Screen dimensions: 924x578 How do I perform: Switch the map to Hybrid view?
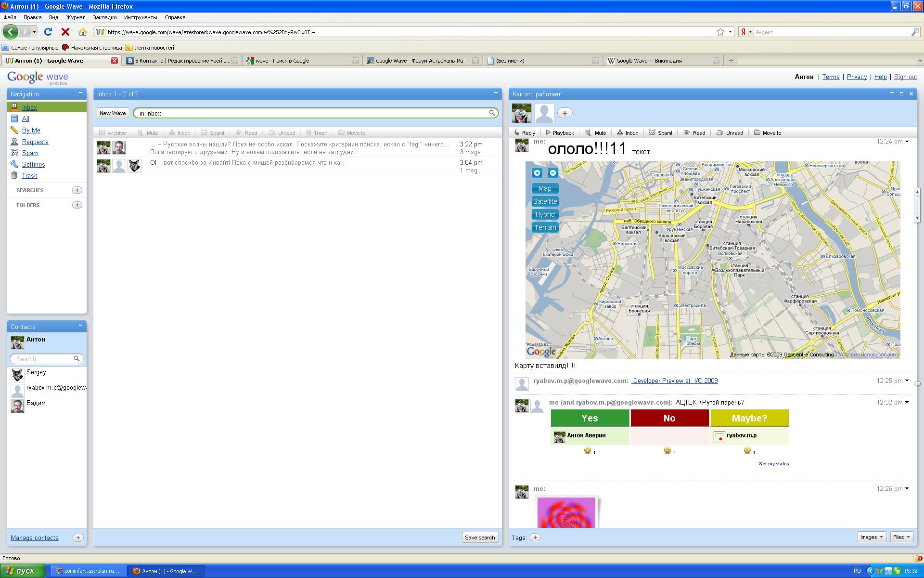pos(545,214)
